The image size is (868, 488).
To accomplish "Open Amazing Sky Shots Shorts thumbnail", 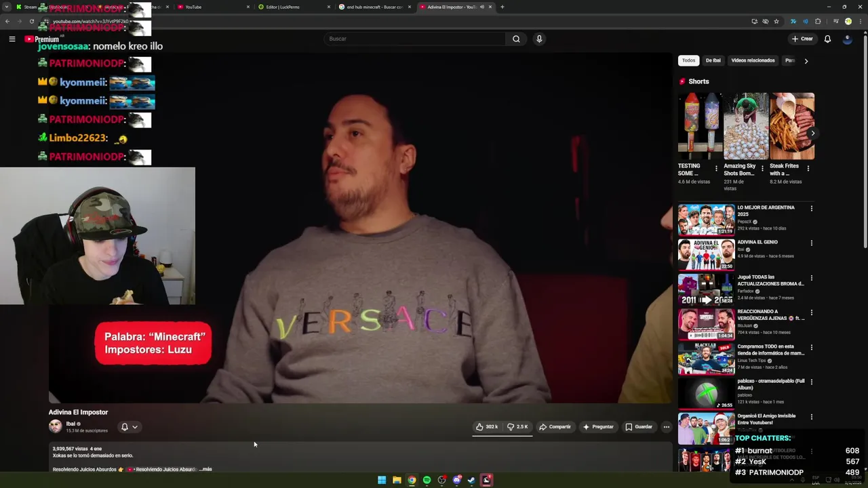I will coord(745,126).
